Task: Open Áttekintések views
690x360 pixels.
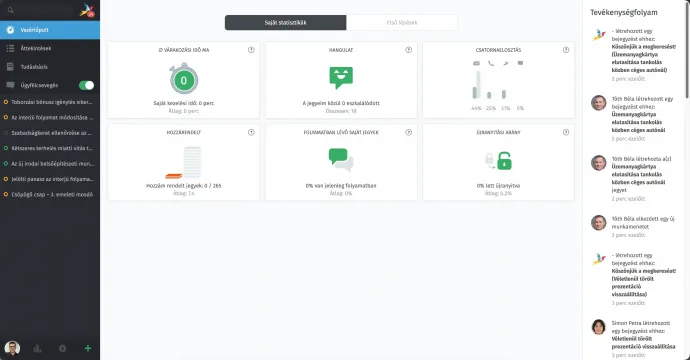Action: 50,48
